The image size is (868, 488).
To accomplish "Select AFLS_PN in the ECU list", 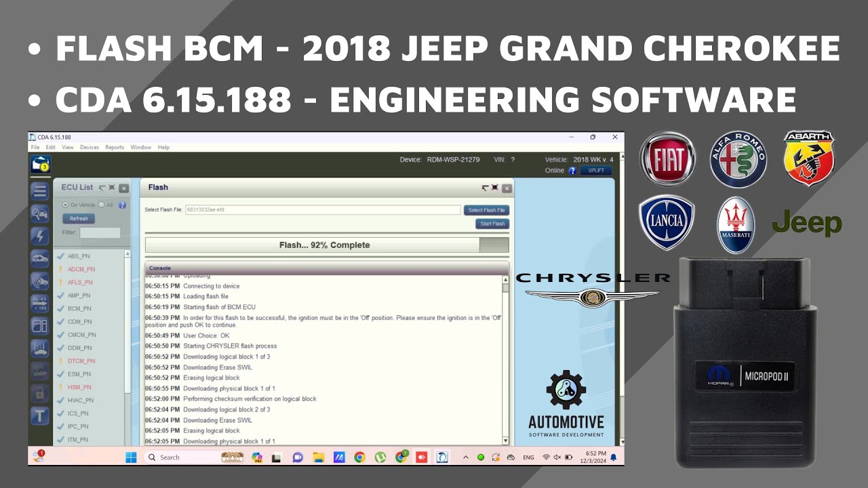I will [x=80, y=283].
